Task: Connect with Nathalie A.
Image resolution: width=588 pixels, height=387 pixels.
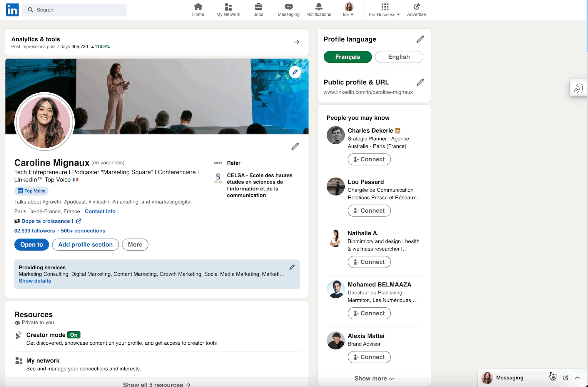Action: (369, 262)
